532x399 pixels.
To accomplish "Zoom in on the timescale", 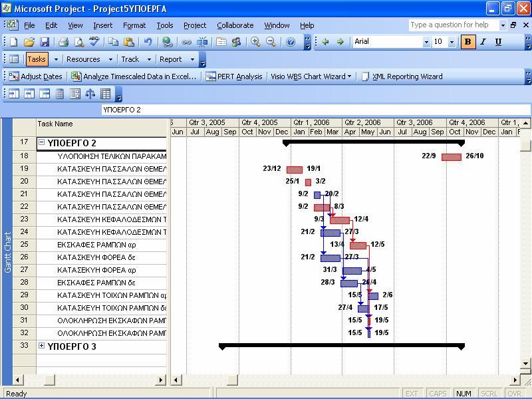I will coord(255,42).
